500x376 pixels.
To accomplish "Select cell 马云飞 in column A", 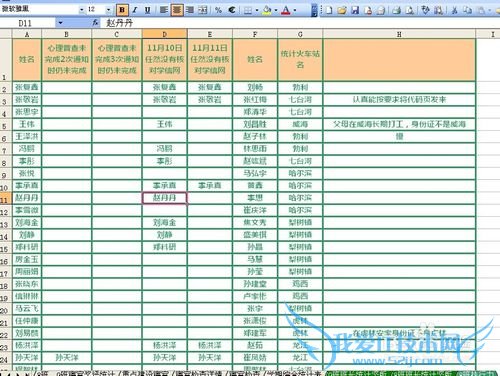I will point(27,309).
